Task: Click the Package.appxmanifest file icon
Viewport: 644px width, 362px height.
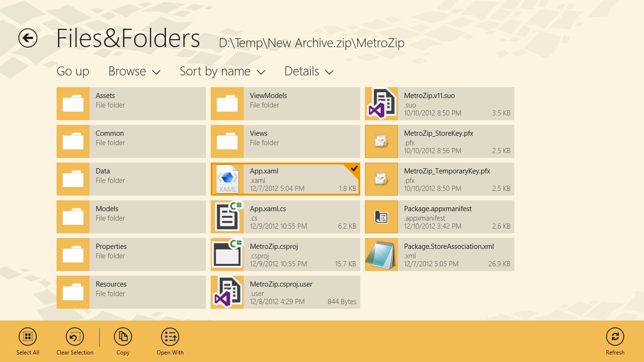Action: 381,217
